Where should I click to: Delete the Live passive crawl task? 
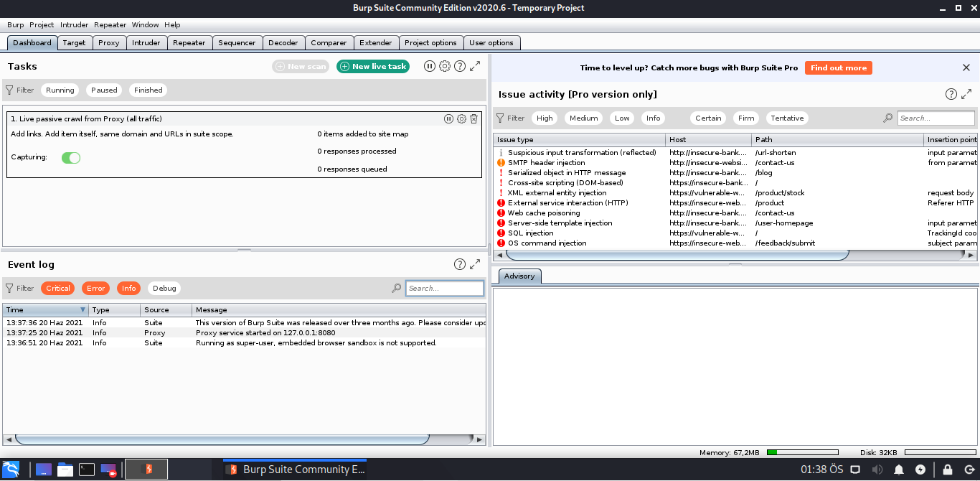pyautogui.click(x=474, y=119)
